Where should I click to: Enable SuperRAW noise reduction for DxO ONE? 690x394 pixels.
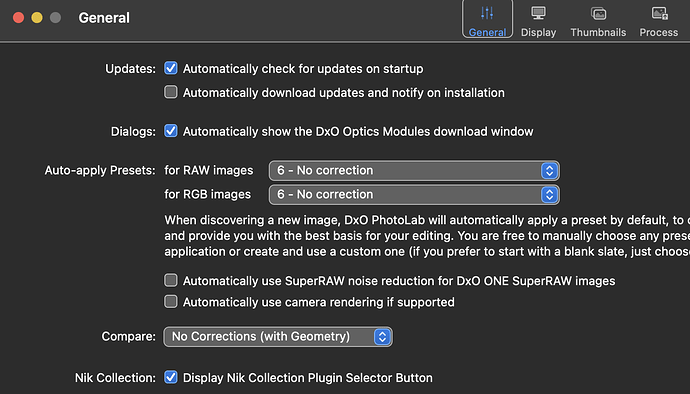[x=171, y=280]
